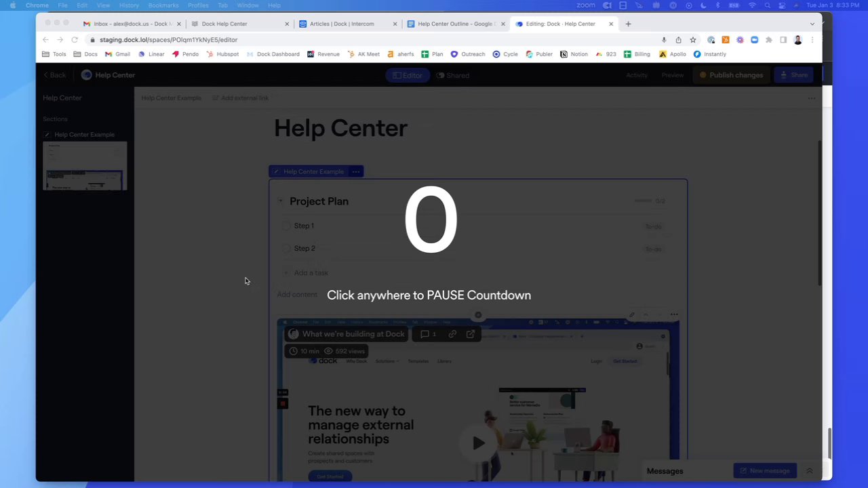Open the Tools bookmark folder

click(x=54, y=54)
